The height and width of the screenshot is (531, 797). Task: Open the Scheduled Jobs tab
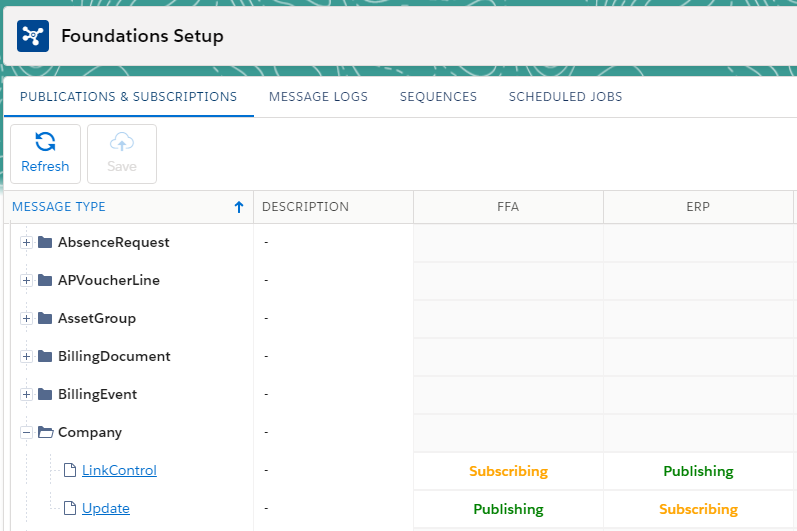point(565,97)
